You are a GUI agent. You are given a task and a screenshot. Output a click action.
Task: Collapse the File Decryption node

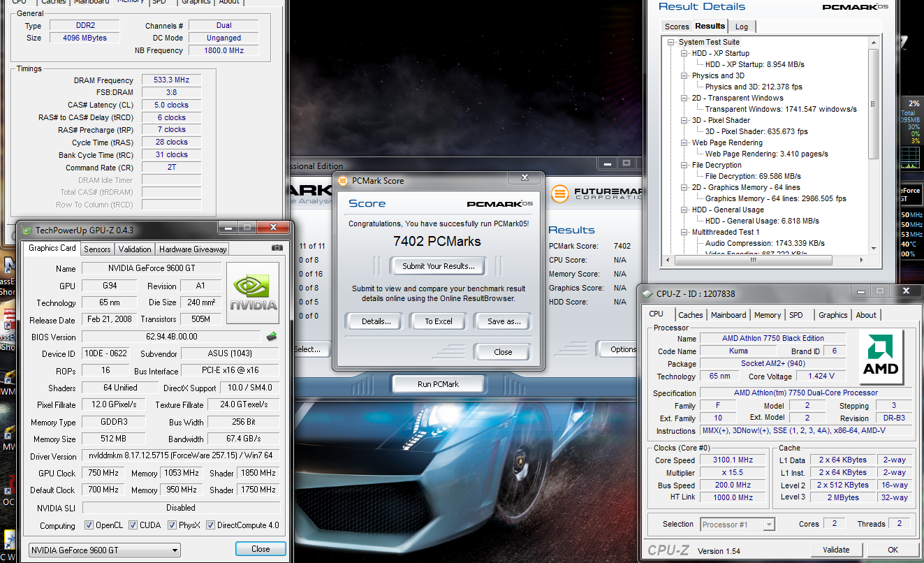pos(684,165)
